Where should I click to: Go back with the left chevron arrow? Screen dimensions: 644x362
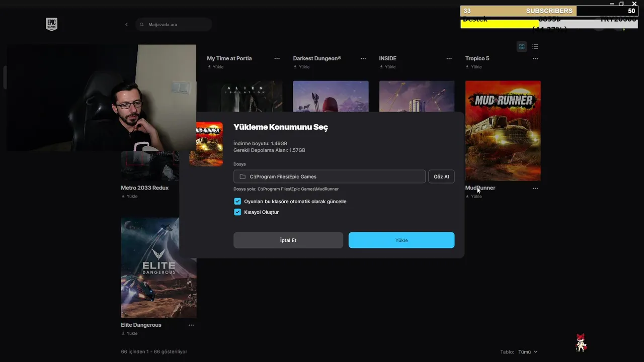pyautogui.click(x=126, y=25)
